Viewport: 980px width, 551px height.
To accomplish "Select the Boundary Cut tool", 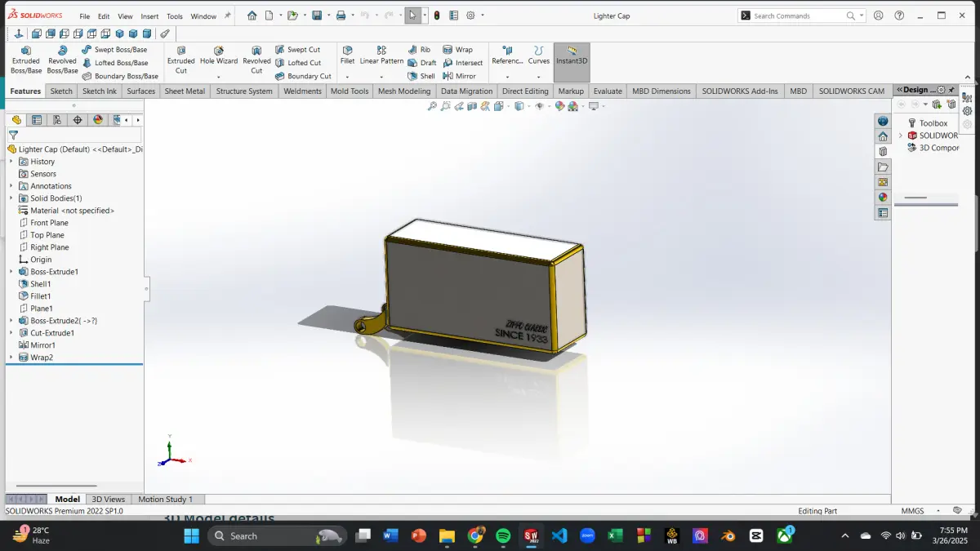I will tap(303, 76).
